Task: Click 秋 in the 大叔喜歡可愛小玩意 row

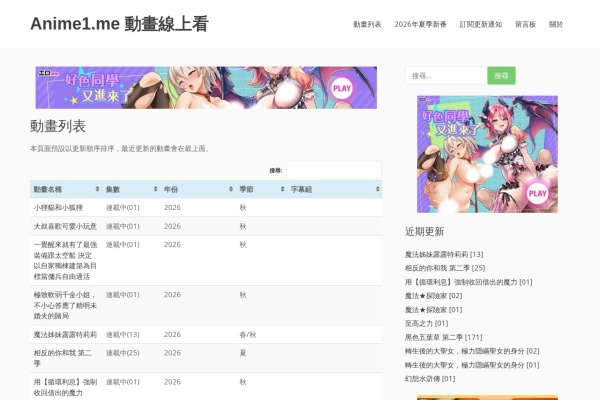Action: [243, 226]
